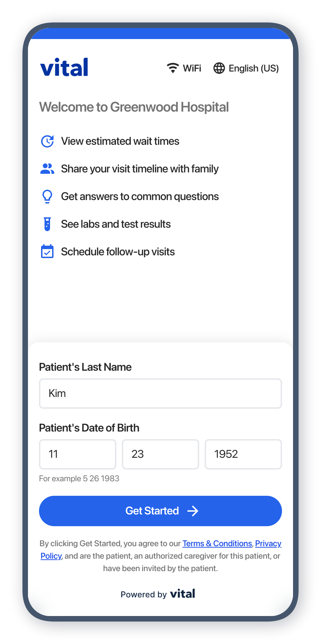Click the WiFi label in header
The width and height of the screenshot is (321, 644).
pos(192,68)
